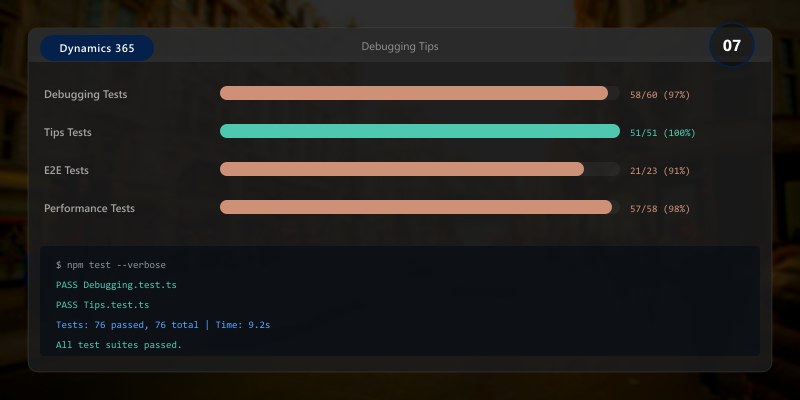This screenshot has width=800, height=400.
Task: Click the E2E Tests label
Action: (x=66, y=170)
